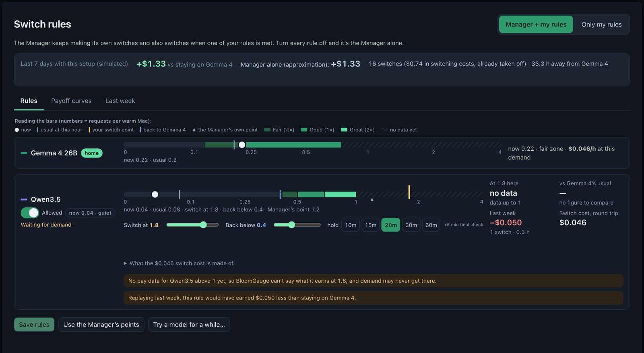644x353 pixels.
Task: Click the "Back below 0.4" slider
Action: click(x=297, y=225)
